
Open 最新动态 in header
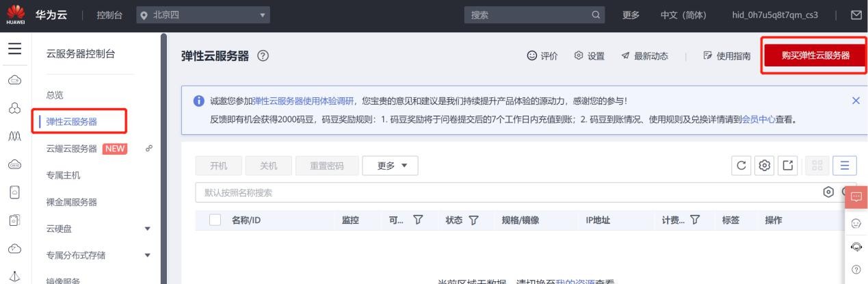644,56
